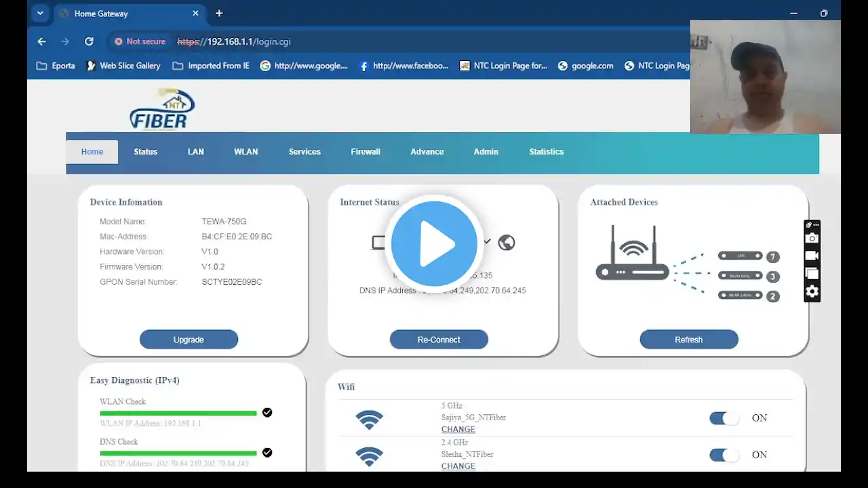
Task: Click the laptop icon in Internet Status
Action: point(378,243)
